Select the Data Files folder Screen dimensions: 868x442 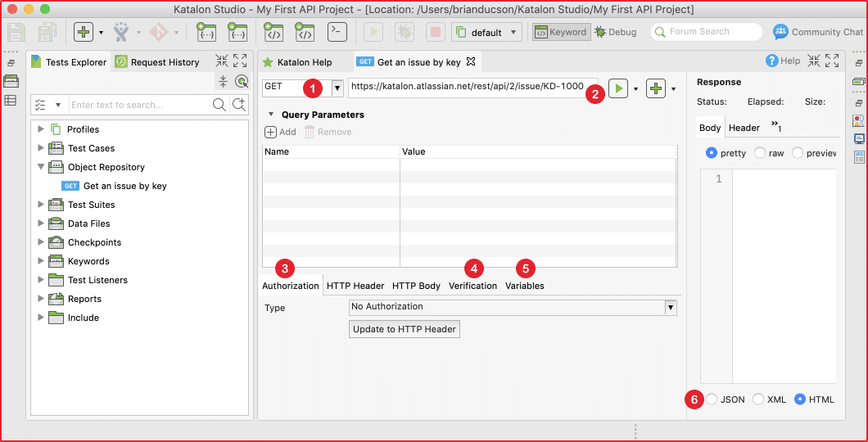pos(79,223)
